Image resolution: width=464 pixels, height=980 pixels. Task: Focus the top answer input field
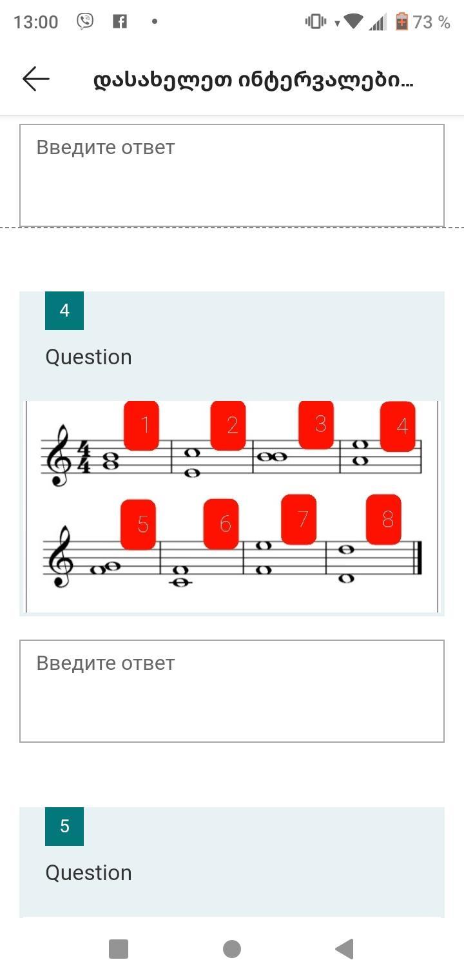tap(232, 175)
